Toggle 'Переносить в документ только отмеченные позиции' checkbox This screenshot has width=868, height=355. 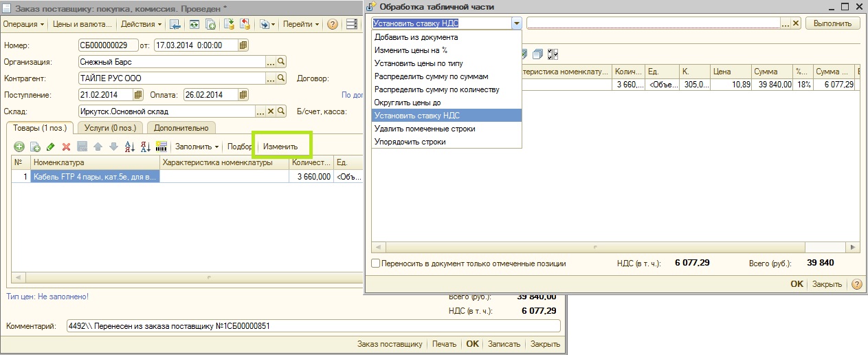pyautogui.click(x=375, y=263)
